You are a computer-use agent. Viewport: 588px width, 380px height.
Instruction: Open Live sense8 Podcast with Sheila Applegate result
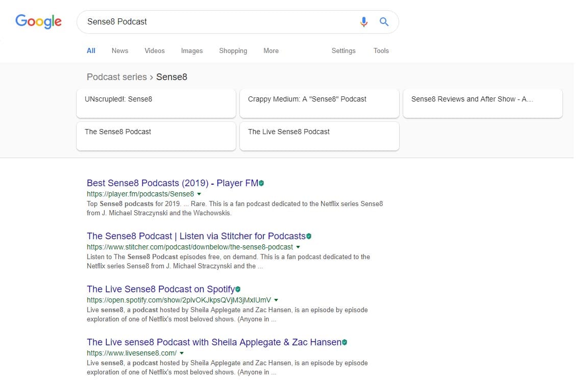point(214,342)
